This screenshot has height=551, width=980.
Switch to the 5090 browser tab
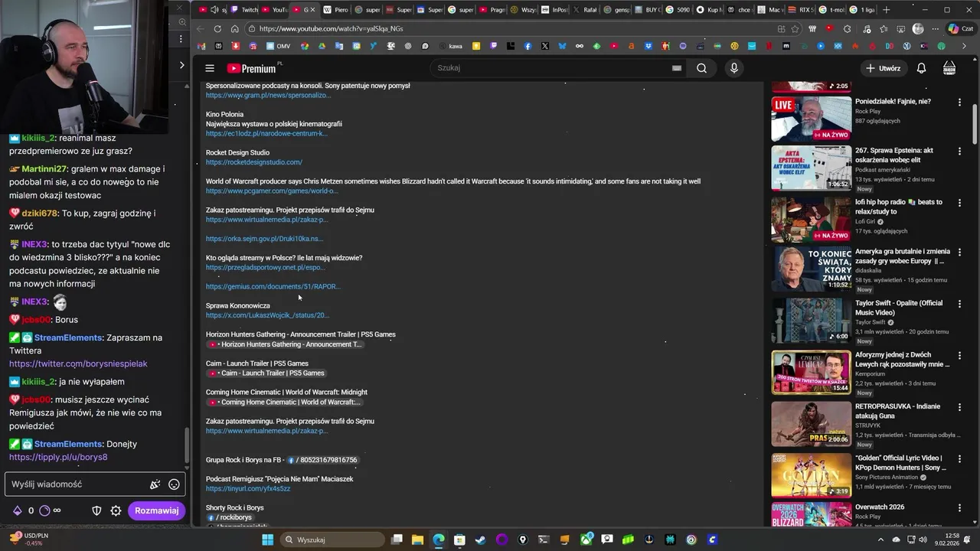[678, 10]
